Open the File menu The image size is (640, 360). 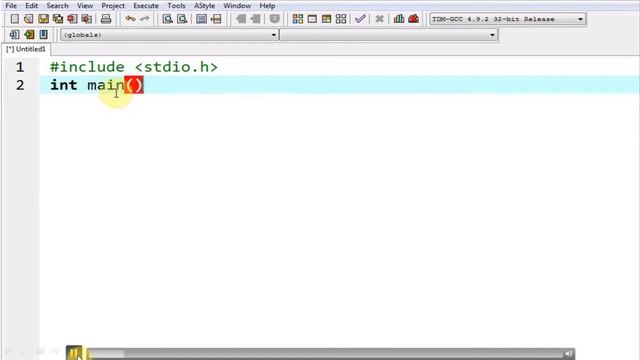pos(11,6)
